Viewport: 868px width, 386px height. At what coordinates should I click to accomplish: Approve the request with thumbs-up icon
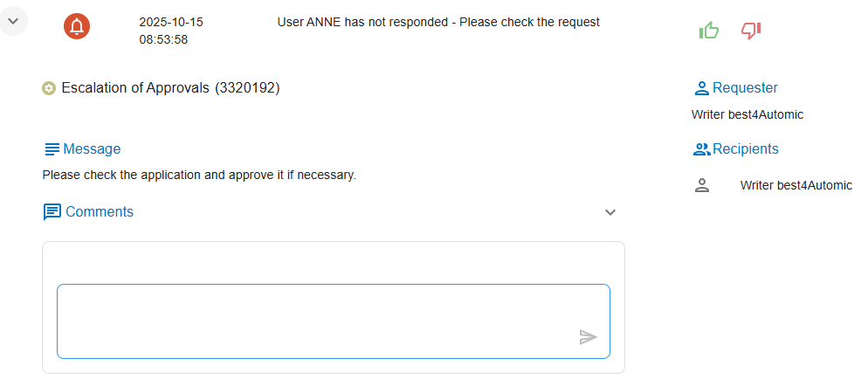click(708, 31)
